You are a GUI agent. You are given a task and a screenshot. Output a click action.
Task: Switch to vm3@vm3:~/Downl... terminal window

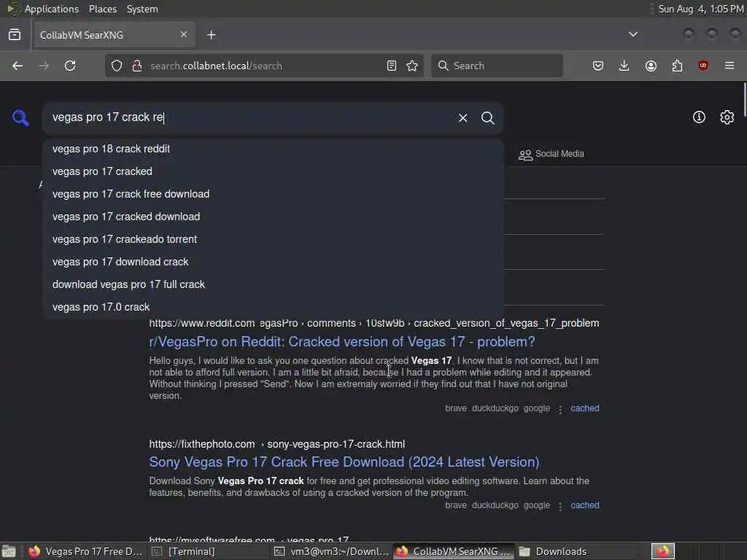332,551
